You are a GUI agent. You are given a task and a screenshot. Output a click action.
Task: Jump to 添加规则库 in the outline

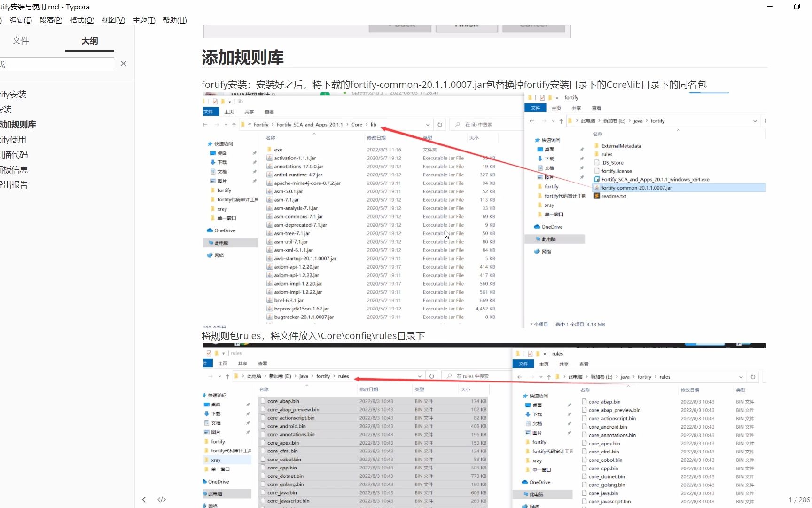(x=18, y=125)
